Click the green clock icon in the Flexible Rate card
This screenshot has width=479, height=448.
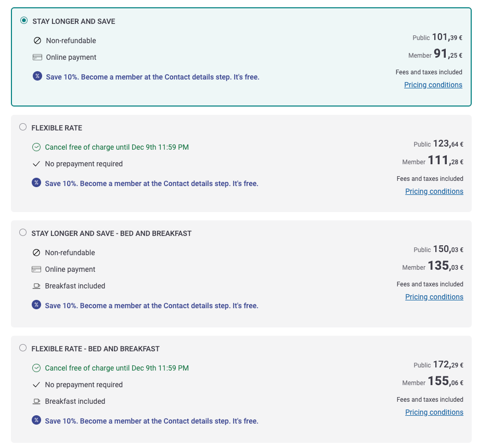point(36,148)
